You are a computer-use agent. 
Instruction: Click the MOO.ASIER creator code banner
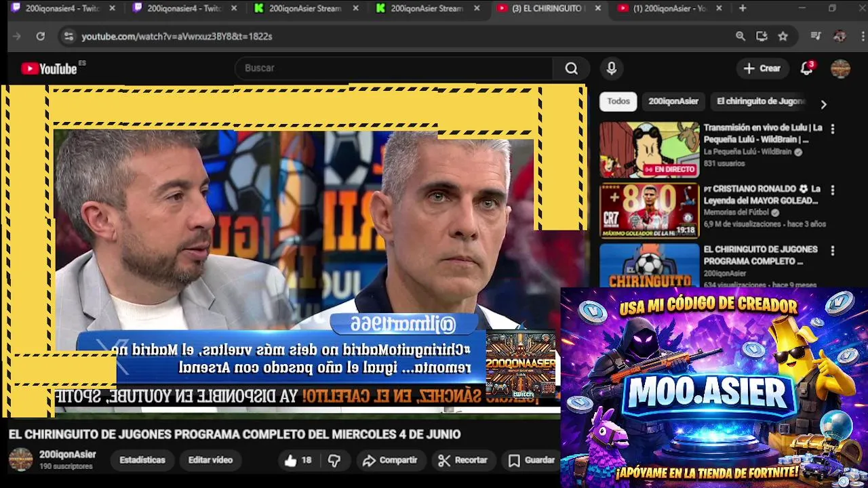714,387
